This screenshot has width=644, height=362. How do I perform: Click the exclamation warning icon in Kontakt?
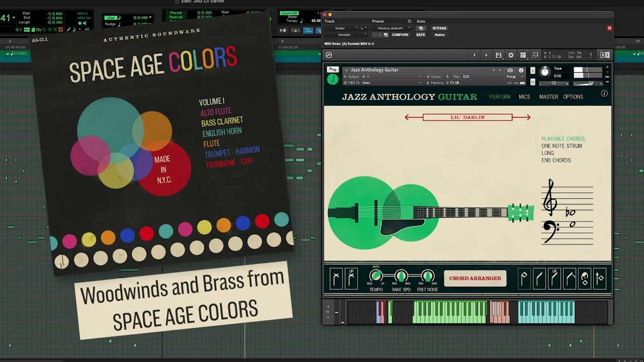(x=591, y=55)
